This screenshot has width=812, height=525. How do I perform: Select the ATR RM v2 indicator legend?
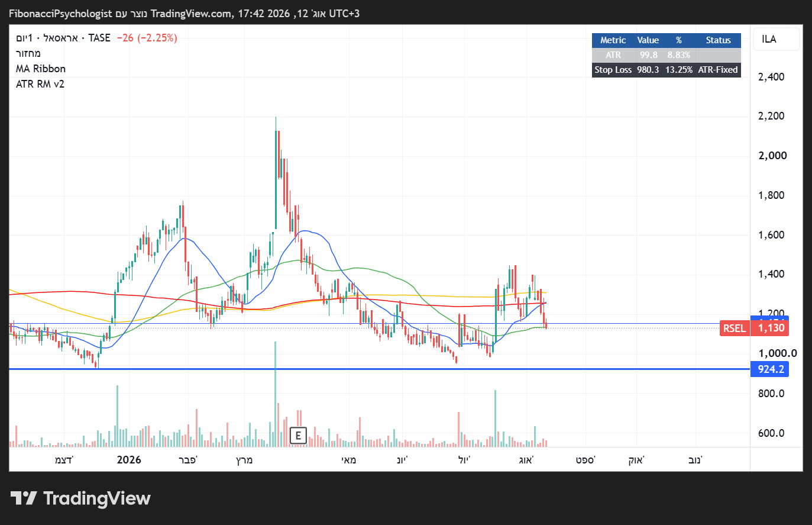pyautogui.click(x=40, y=84)
